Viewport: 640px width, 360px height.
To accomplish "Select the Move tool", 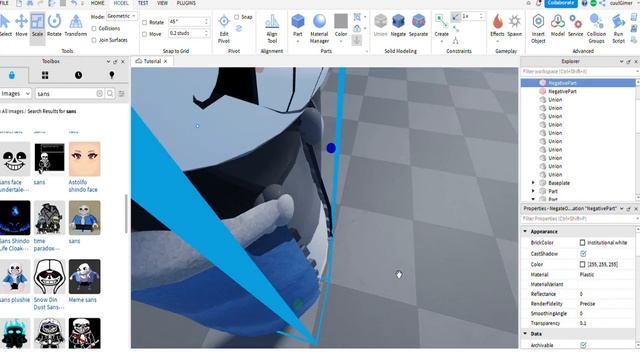I will pos(21,25).
